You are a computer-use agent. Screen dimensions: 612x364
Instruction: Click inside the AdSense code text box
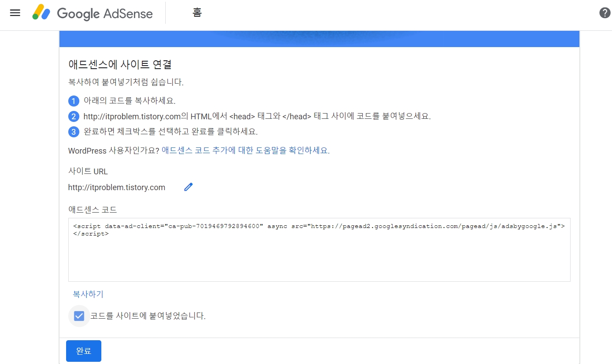pos(319,250)
